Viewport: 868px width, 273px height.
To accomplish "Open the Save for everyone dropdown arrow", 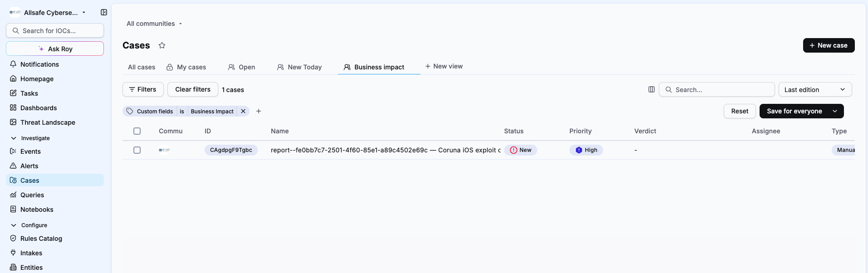I will pos(835,111).
